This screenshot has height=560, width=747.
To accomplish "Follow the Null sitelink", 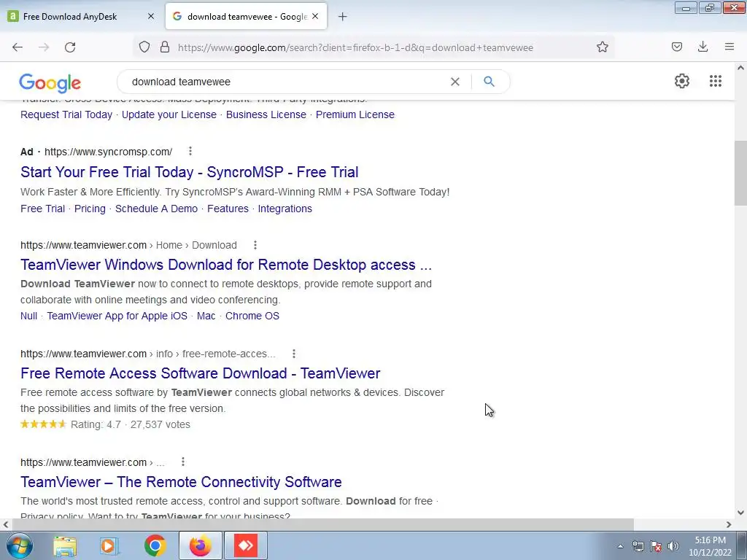I will pos(28,316).
